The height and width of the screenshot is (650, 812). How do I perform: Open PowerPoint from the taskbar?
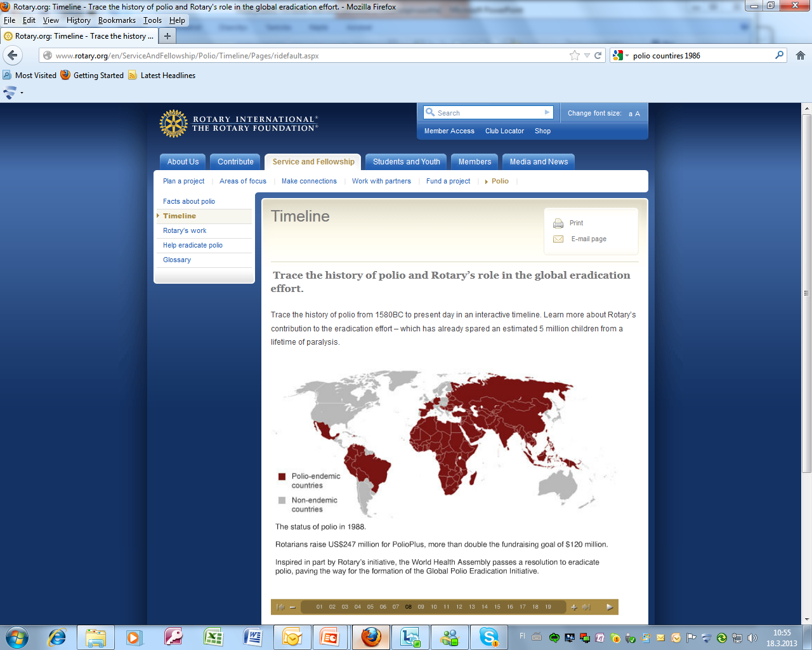click(x=329, y=637)
